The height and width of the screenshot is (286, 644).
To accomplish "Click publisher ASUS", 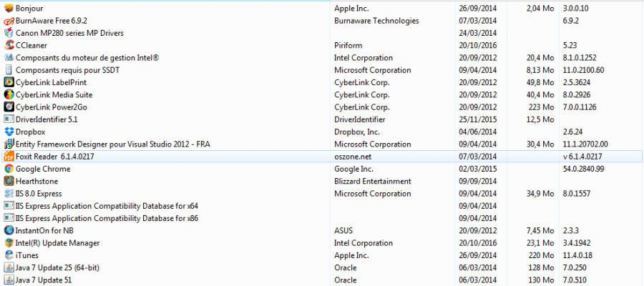I will point(343,231).
